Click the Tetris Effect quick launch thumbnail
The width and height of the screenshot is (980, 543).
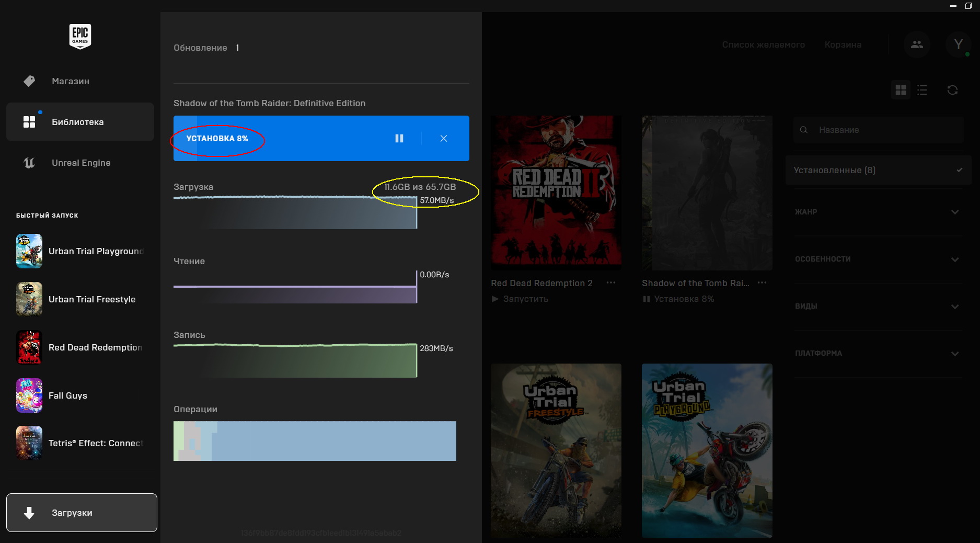click(x=29, y=443)
